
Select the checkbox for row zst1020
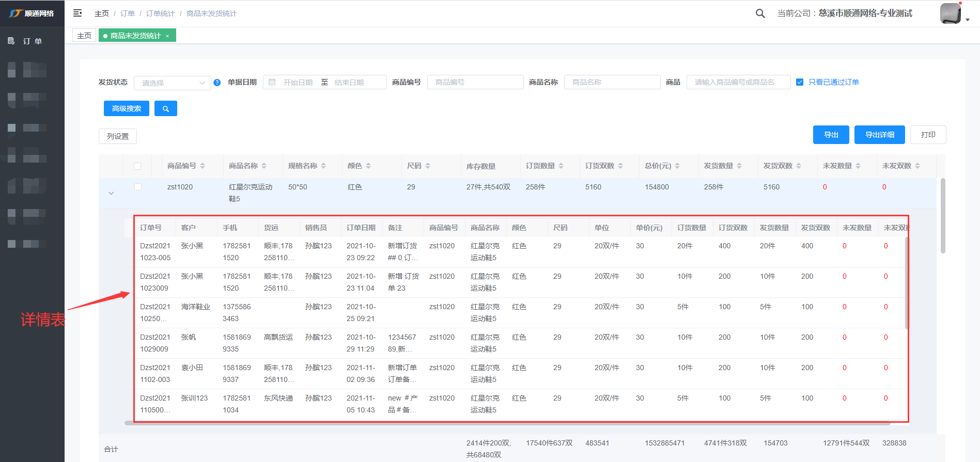click(137, 187)
